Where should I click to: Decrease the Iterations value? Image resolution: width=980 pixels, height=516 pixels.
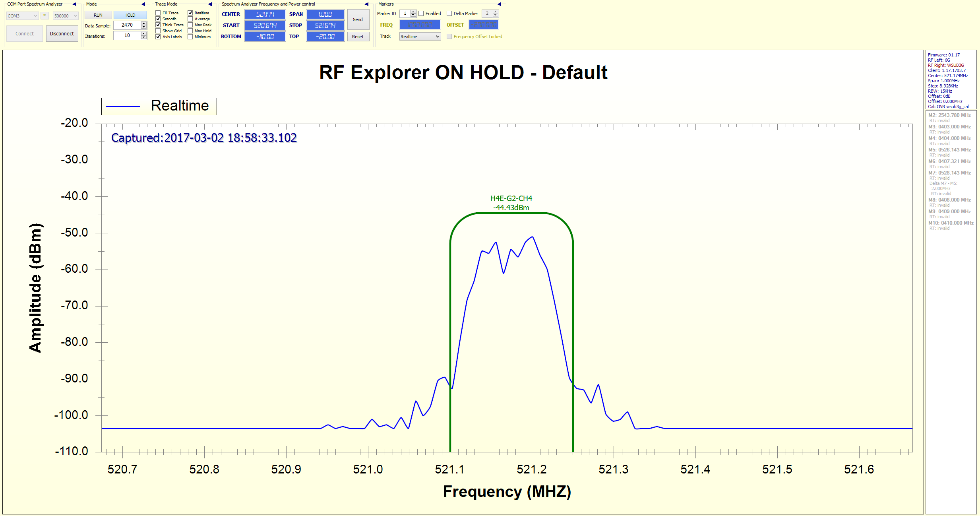[x=144, y=37]
